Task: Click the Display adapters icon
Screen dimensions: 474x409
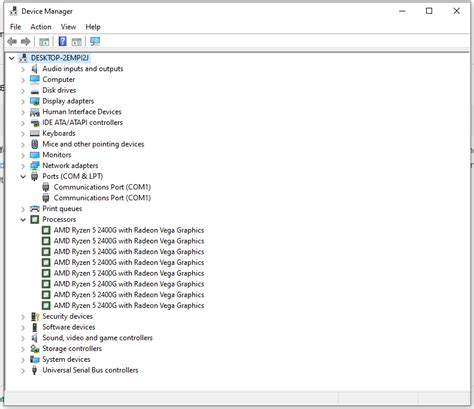Action: [x=35, y=101]
